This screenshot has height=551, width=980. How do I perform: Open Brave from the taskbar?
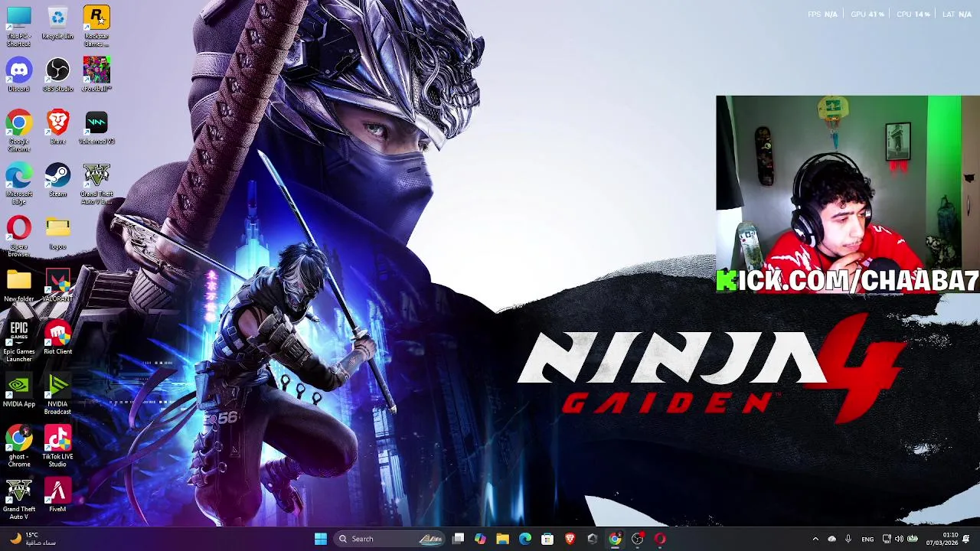[570, 539]
